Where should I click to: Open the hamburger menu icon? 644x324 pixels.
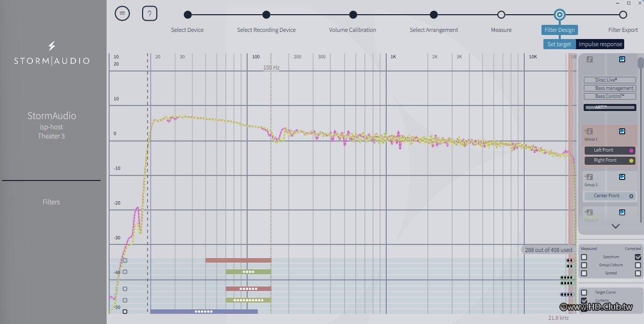(x=122, y=14)
